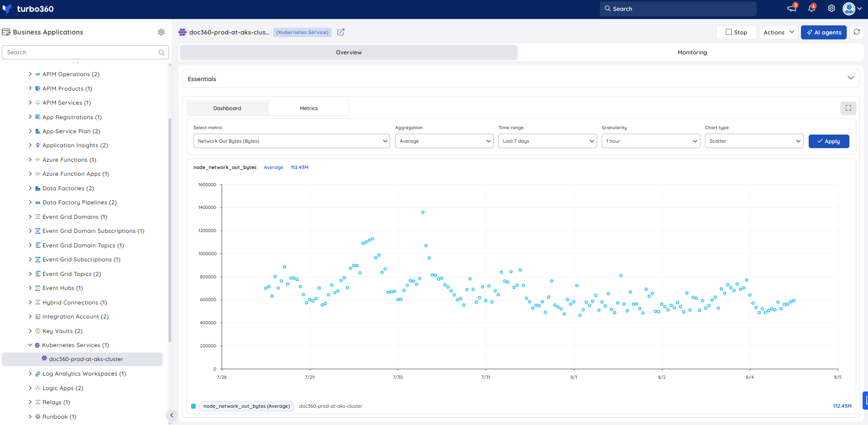This screenshot has width=868, height=425.
Task: Switch to the Overview tab
Action: [349, 53]
